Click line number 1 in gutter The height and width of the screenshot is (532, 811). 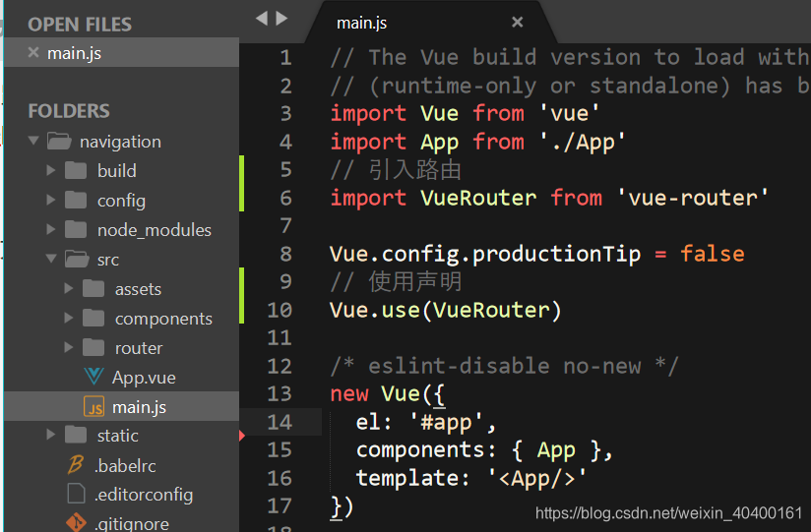tap(285, 57)
